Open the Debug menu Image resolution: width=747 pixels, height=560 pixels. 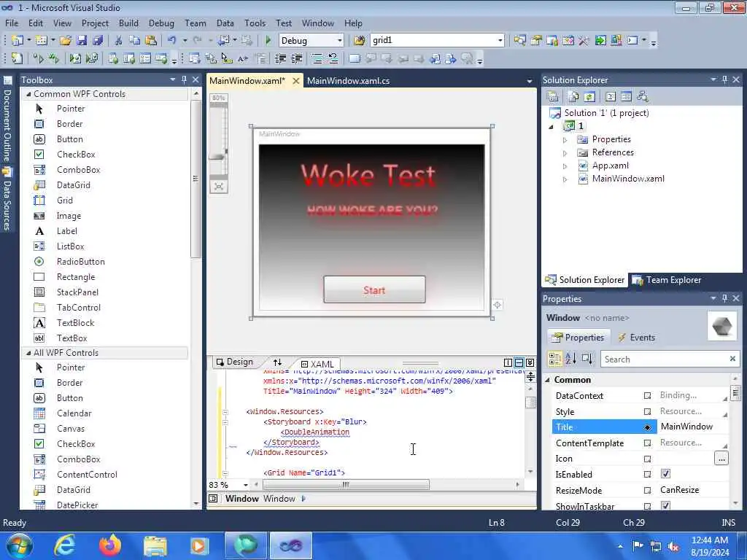coord(161,23)
